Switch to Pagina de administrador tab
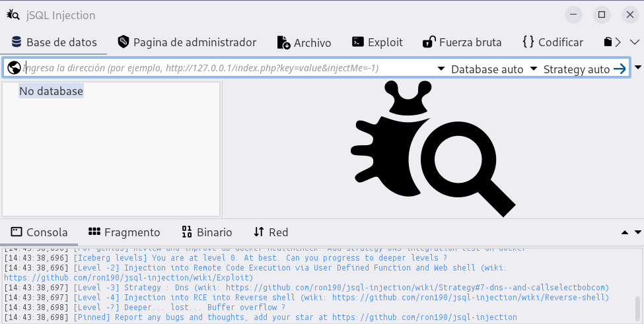 click(187, 42)
